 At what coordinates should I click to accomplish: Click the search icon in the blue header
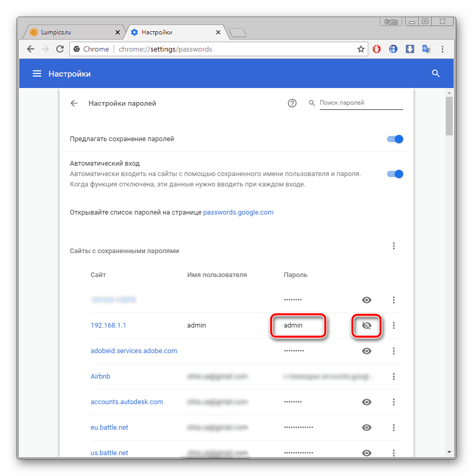click(435, 73)
